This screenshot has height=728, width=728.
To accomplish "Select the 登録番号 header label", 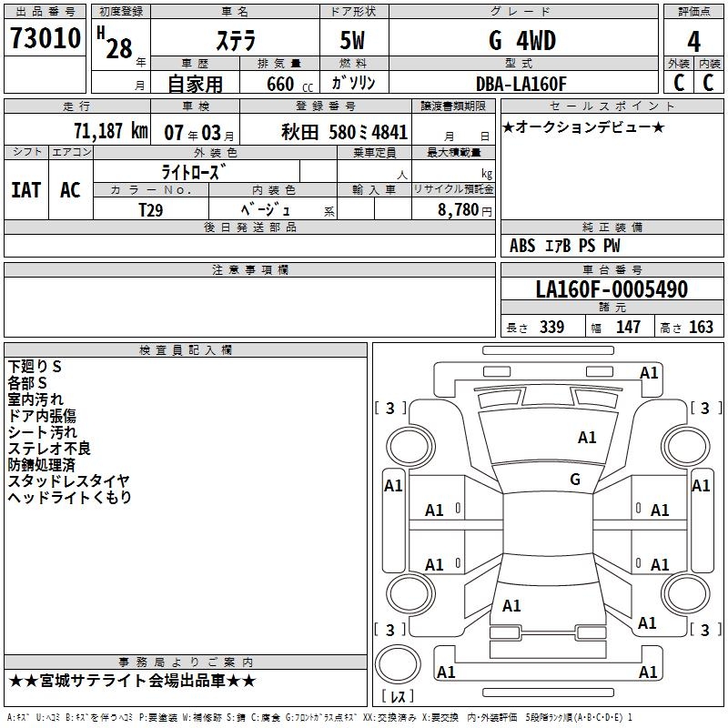I will 326,106.
